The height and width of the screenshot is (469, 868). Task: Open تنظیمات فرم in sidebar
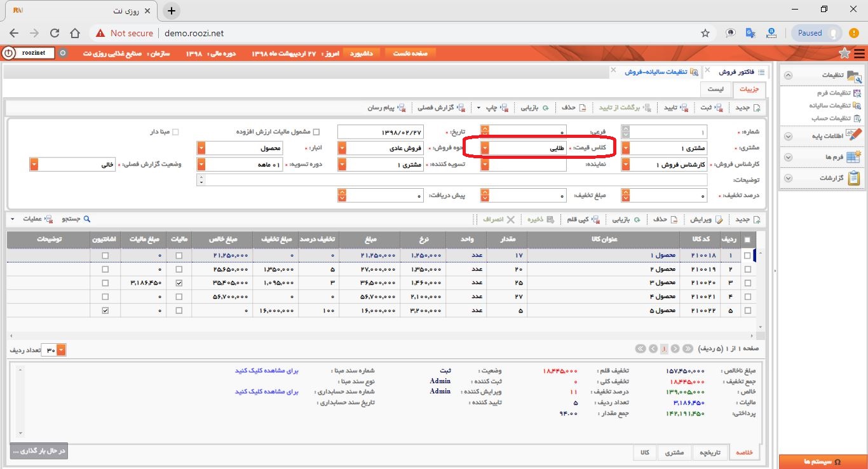[838, 93]
